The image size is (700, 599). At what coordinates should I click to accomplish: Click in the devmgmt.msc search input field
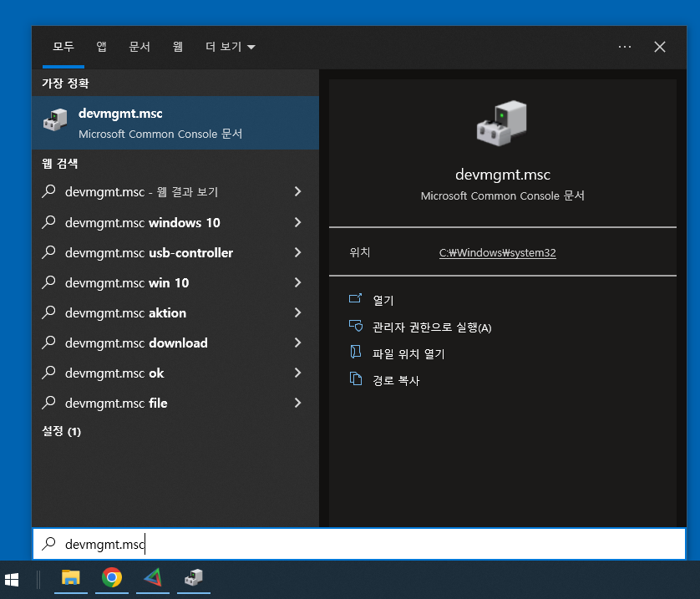click(x=359, y=544)
